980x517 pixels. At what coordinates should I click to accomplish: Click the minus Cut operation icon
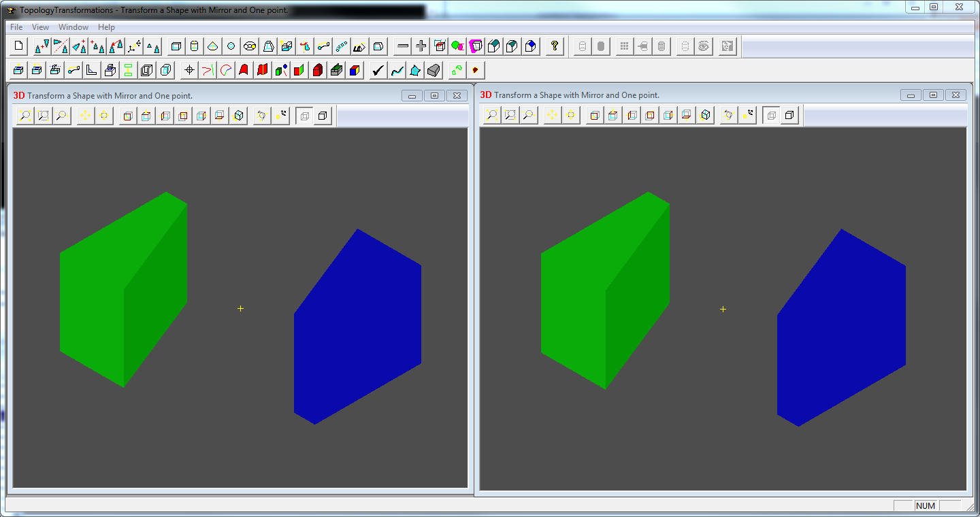[x=403, y=46]
